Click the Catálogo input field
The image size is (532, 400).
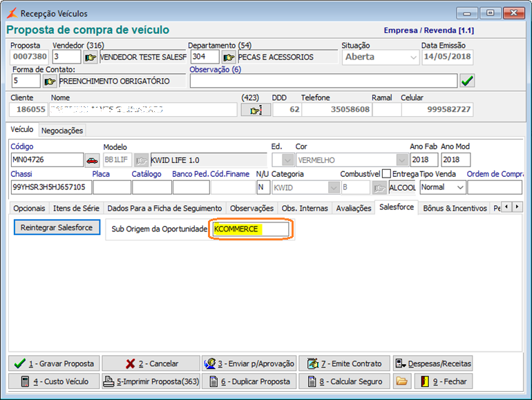[152, 187]
